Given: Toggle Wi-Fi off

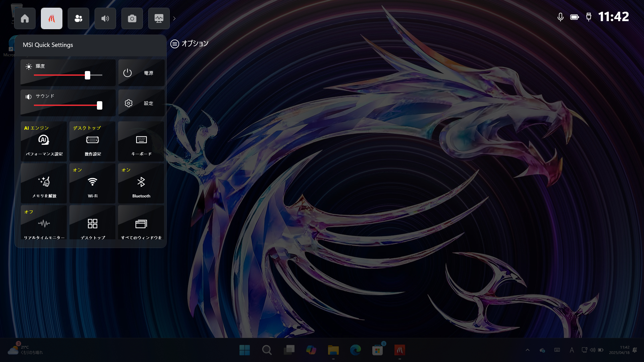Looking at the screenshot, I should pyautogui.click(x=93, y=183).
